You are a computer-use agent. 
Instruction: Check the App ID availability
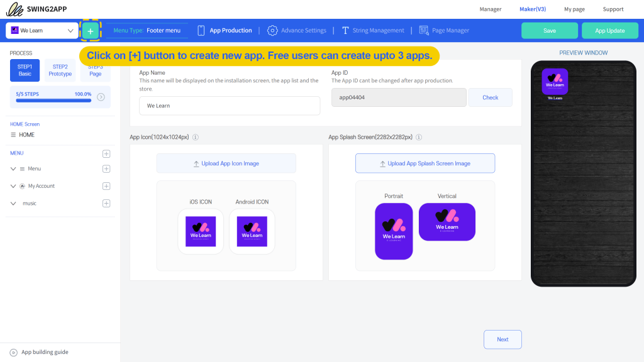click(x=491, y=97)
